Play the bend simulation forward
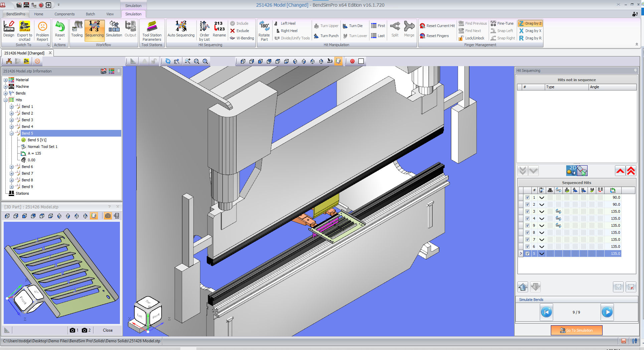 [x=607, y=312]
